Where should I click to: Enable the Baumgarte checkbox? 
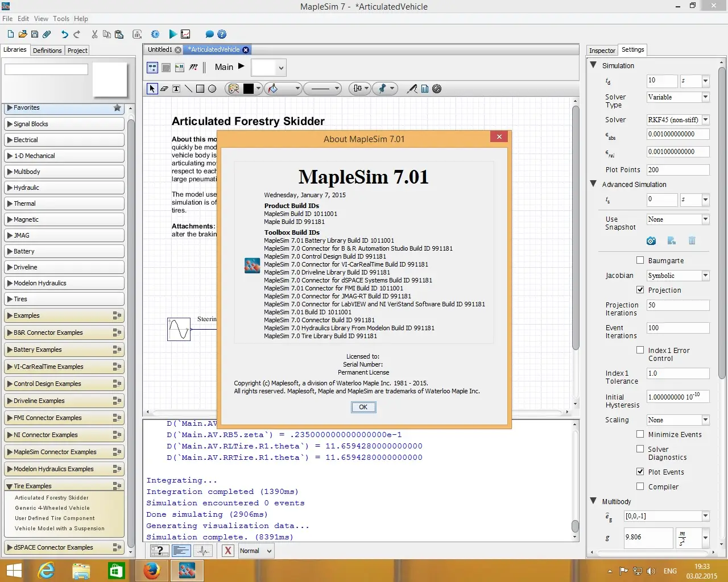click(x=640, y=260)
